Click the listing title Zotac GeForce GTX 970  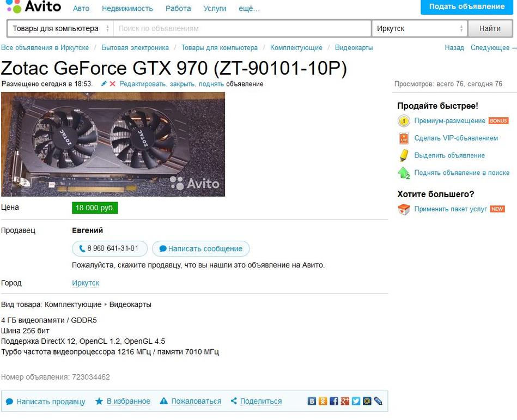174,68
